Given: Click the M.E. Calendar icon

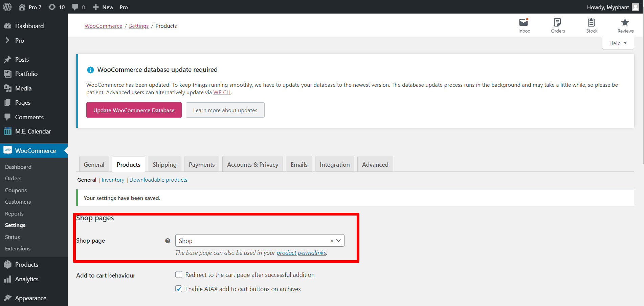Looking at the screenshot, I should 7,131.
